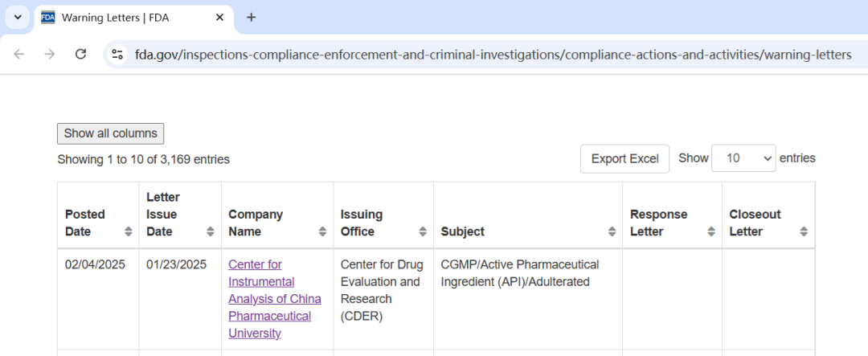Screen dimensions: 868x356
Task: Sort by Company Name arrows
Action: (x=322, y=231)
